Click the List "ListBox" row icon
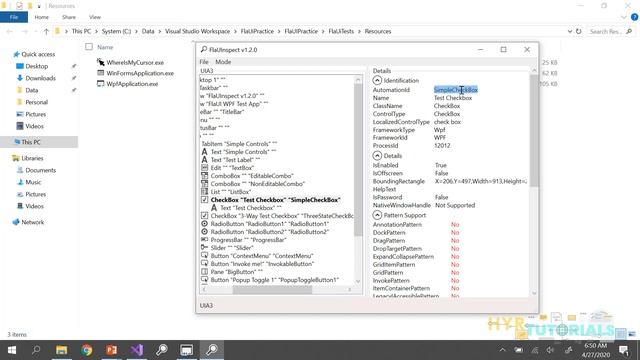This screenshot has height=360, width=640. coord(204,192)
